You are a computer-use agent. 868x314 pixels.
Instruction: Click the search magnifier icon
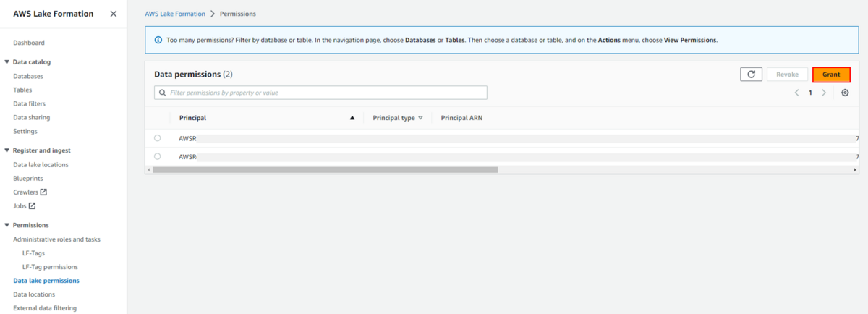click(x=162, y=93)
